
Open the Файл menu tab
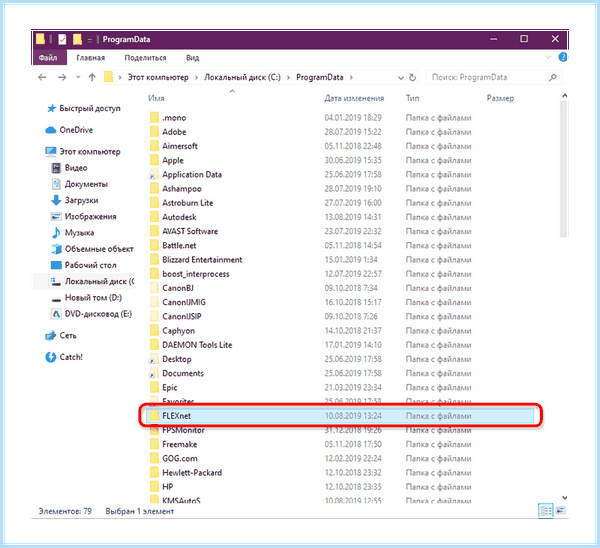tap(48, 57)
